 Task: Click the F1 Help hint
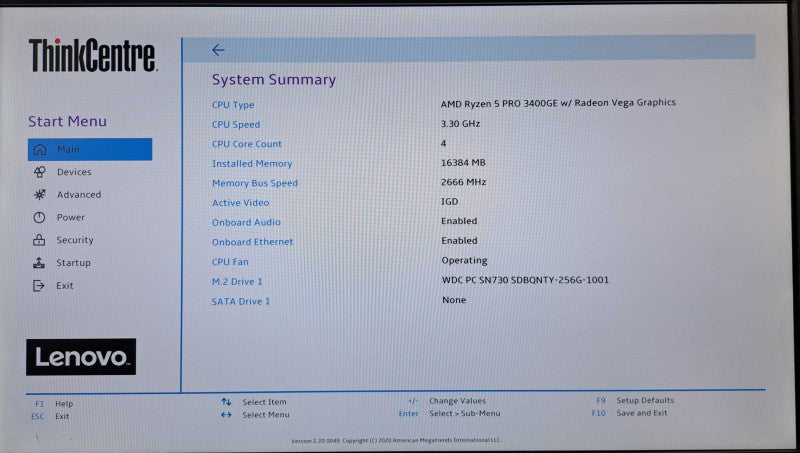pyautogui.click(x=54, y=404)
